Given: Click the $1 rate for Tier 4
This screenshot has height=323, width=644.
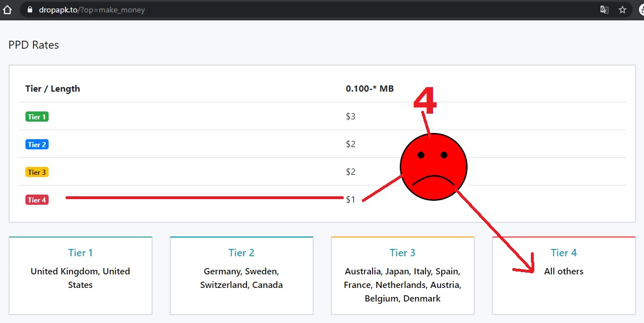Looking at the screenshot, I should pos(351,200).
